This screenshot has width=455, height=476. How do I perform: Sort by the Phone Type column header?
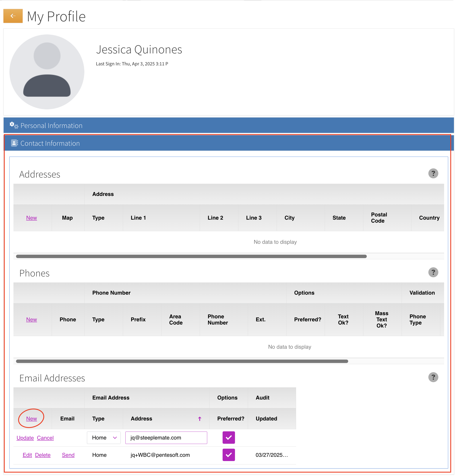421,320
